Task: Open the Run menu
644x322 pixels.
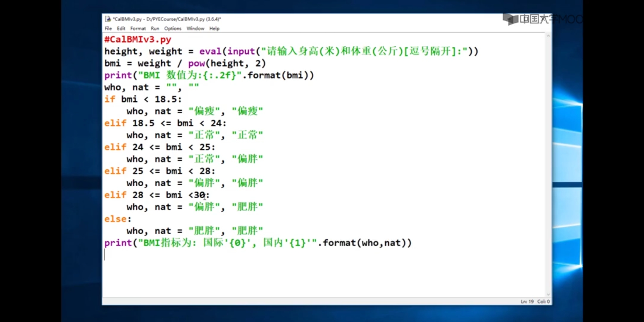Action: click(x=155, y=29)
